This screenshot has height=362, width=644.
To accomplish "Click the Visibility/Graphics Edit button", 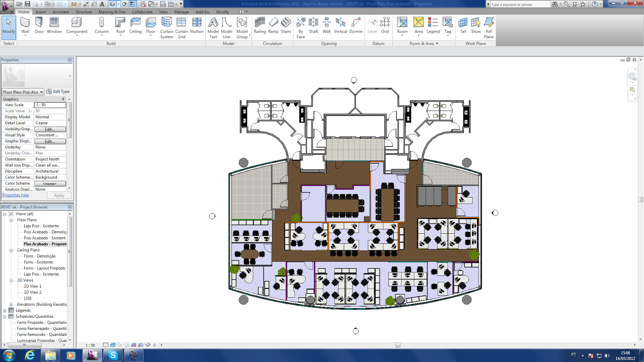I will [x=50, y=129].
